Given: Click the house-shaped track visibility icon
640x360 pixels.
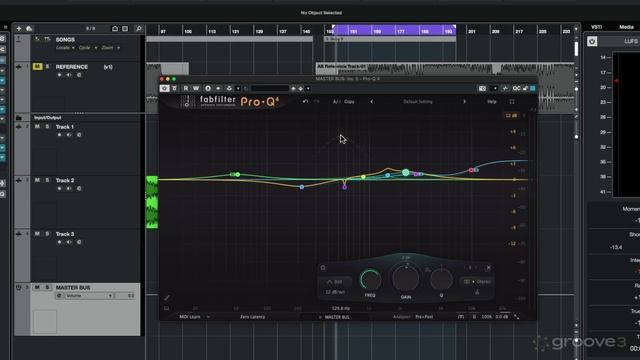Looking at the screenshot, I should pyautogui.click(x=115, y=29).
